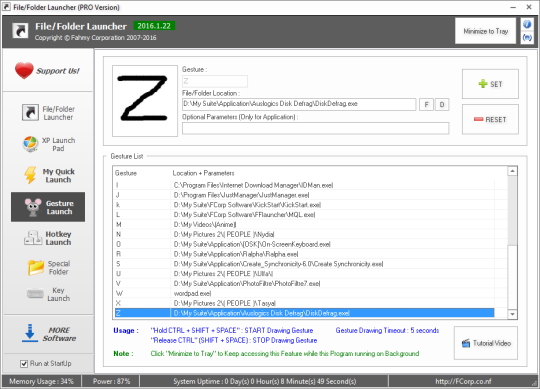Viewport: 540px width, 389px height.
Task: Click the gesture list scroll up arrow
Action: (512, 171)
